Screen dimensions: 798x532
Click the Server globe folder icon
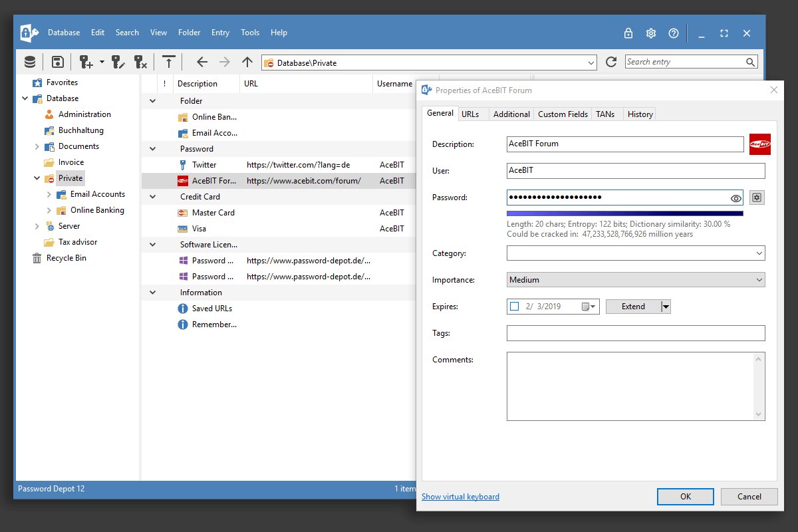click(49, 226)
